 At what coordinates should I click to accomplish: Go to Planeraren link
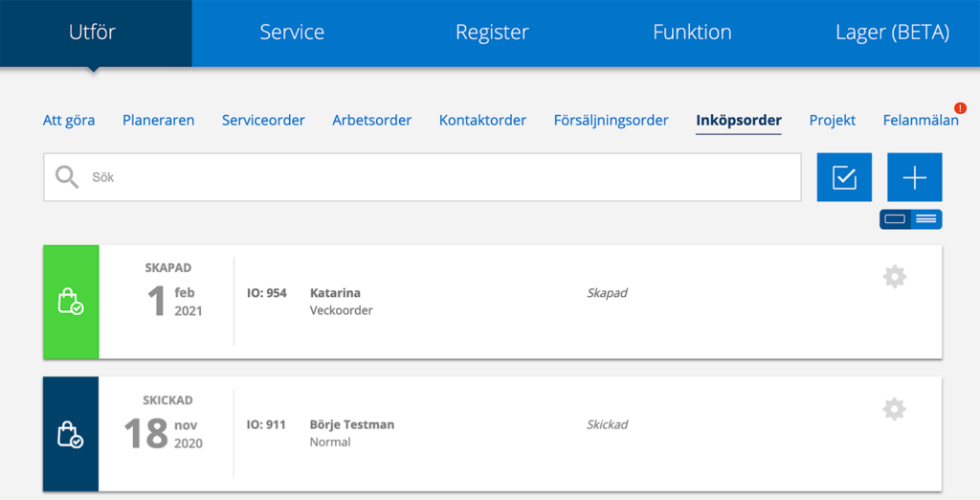click(158, 120)
